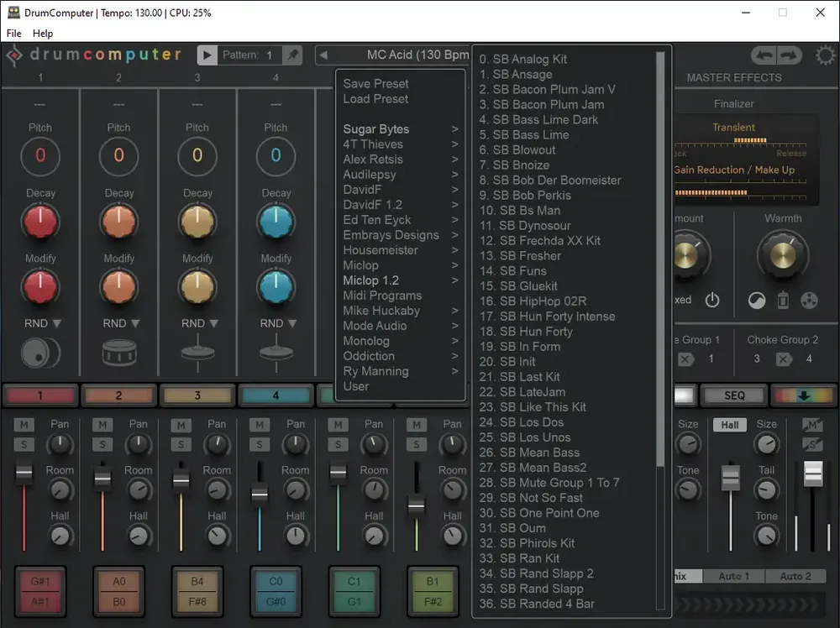Click the Choke Group 1 link icon
Image resolution: width=840 pixels, height=628 pixels.
point(685,359)
